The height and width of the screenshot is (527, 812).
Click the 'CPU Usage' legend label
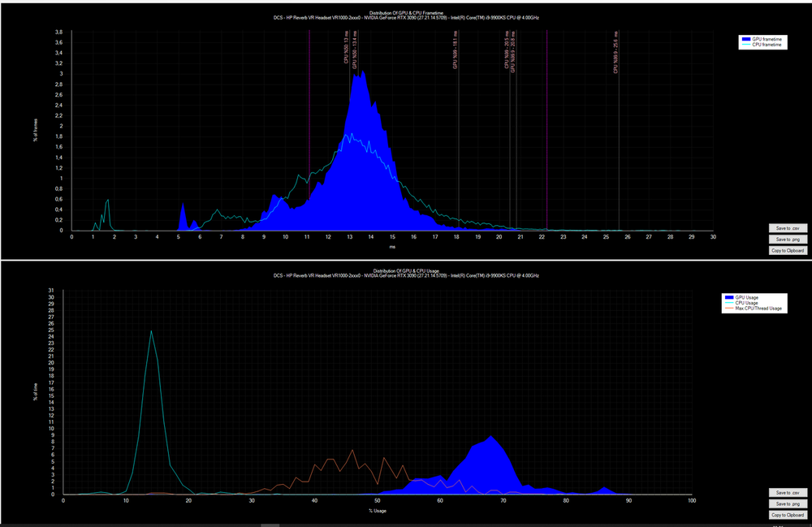pos(747,303)
